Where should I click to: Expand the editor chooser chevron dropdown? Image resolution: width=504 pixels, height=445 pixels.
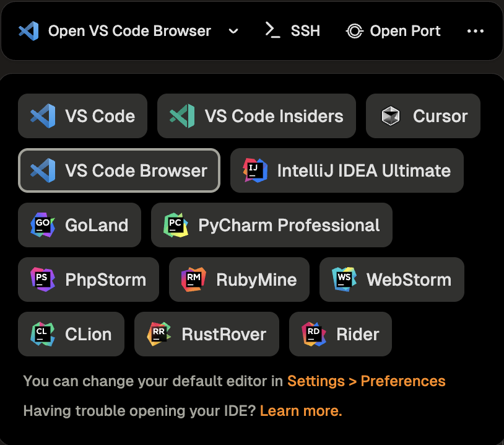(233, 31)
